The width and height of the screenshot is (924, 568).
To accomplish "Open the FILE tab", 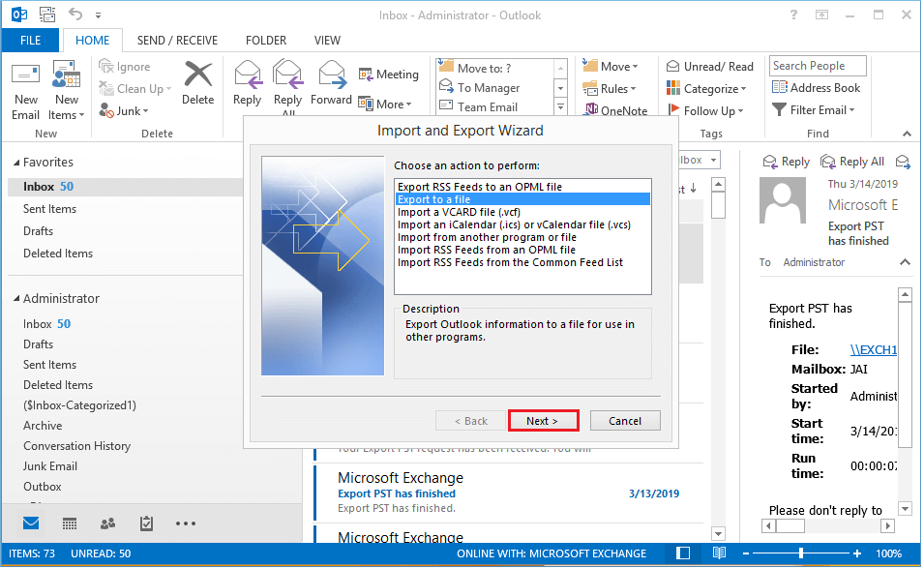I will coord(30,41).
